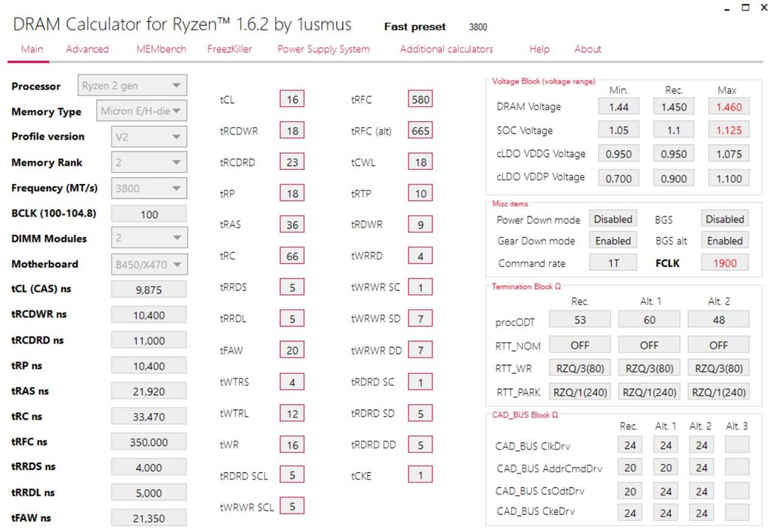Select the SOC Voltage Max value 1.125
This screenshot has height=532, width=778.
pyautogui.click(x=729, y=130)
